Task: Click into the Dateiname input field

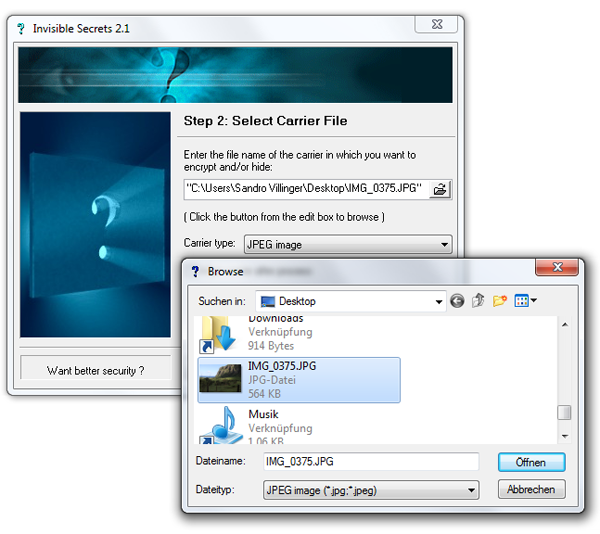Action: click(370, 462)
